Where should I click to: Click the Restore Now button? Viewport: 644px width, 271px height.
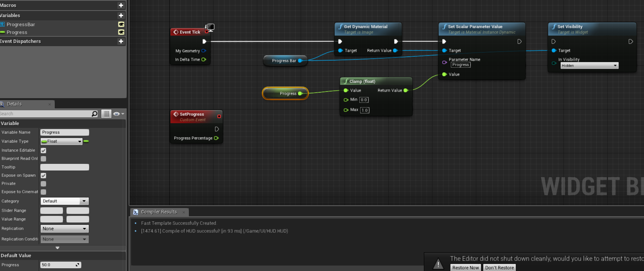(465, 267)
